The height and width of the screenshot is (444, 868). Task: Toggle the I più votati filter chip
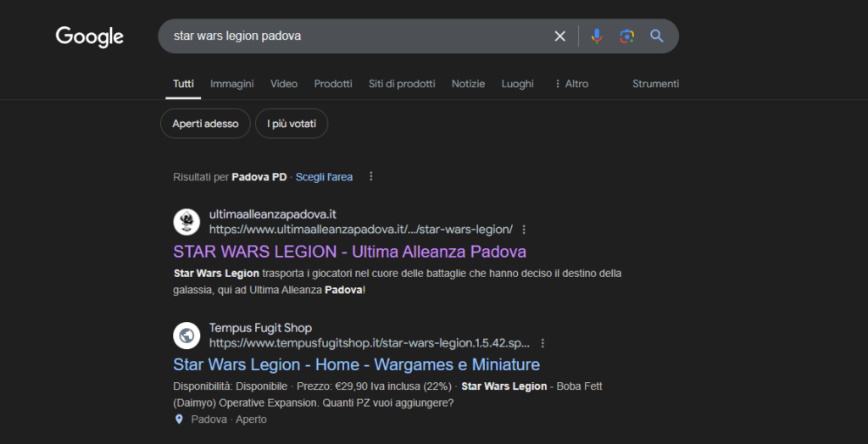coord(292,124)
